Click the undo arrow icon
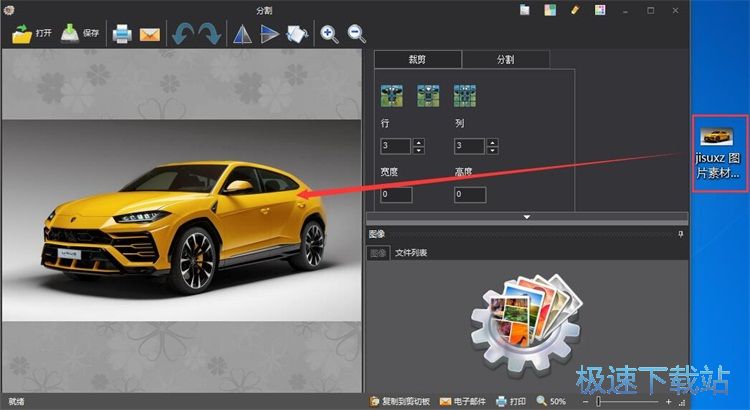750x410 pixels. 181,34
